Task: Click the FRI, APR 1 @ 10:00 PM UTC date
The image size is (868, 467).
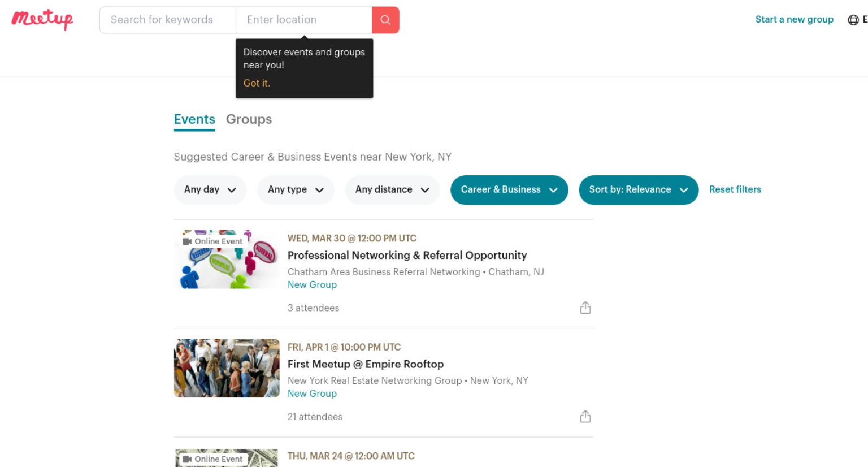Action: coord(344,347)
